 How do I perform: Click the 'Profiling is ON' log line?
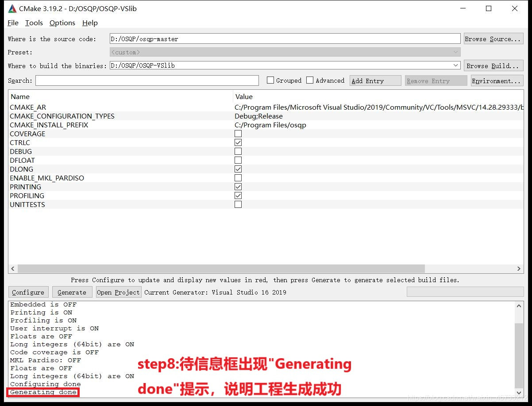[x=43, y=320]
